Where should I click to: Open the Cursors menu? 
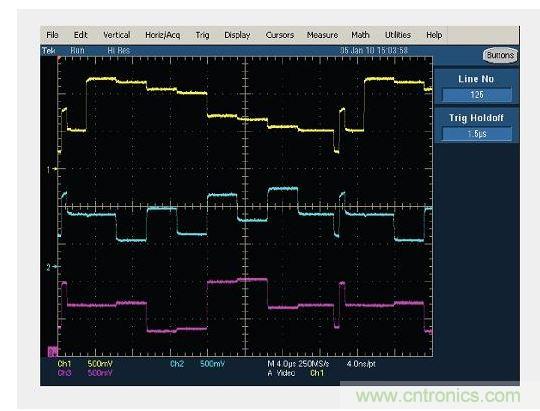tap(280, 35)
